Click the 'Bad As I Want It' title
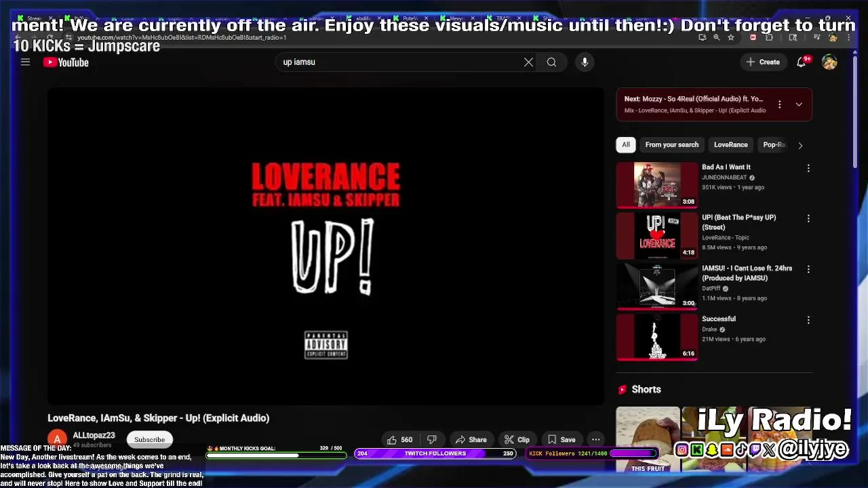The width and height of the screenshot is (868, 488). (726, 167)
